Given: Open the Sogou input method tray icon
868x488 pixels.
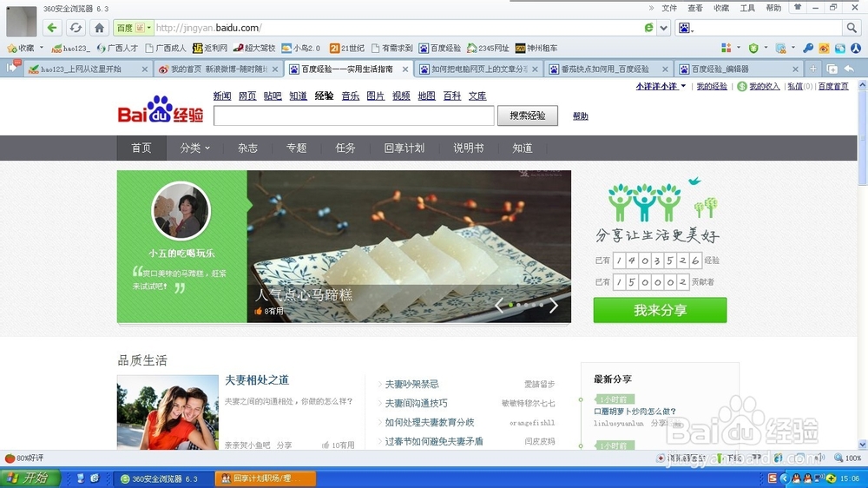Looking at the screenshot, I should click(x=773, y=478).
